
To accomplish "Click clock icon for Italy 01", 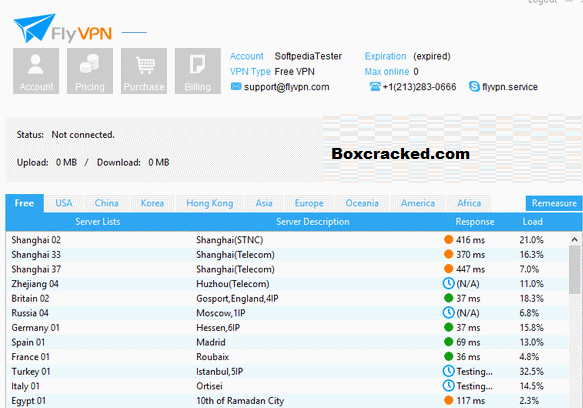I will pos(448,386).
